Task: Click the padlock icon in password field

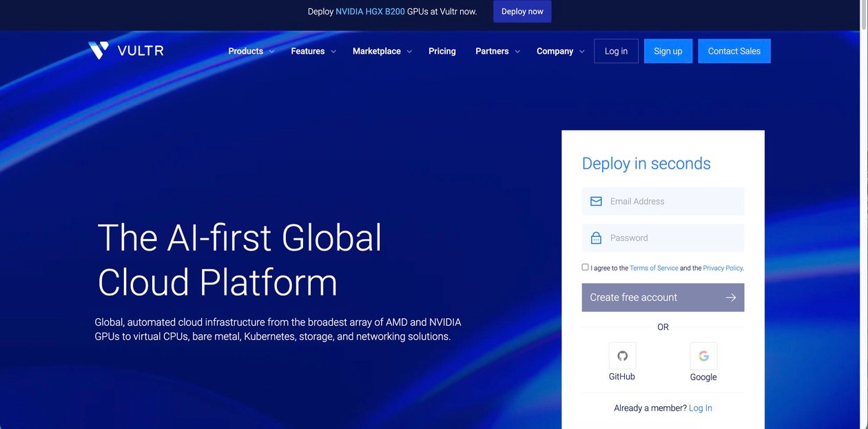Action: coord(596,238)
